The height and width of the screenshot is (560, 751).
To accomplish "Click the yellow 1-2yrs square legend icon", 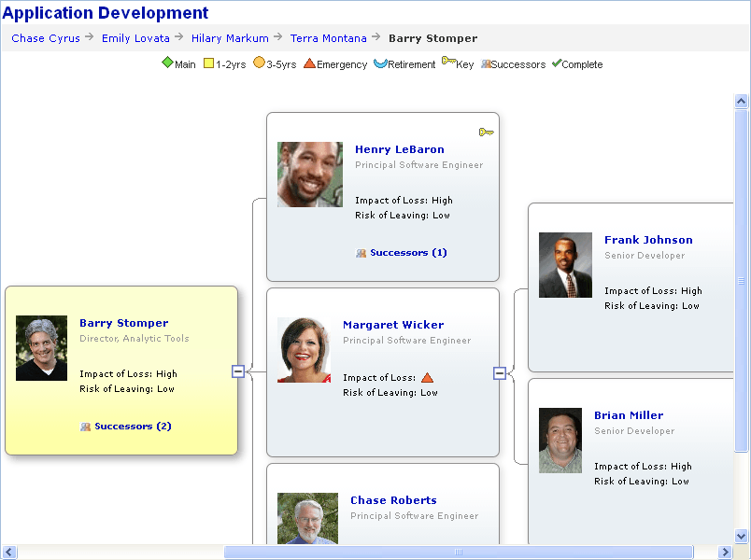I will [x=207, y=64].
